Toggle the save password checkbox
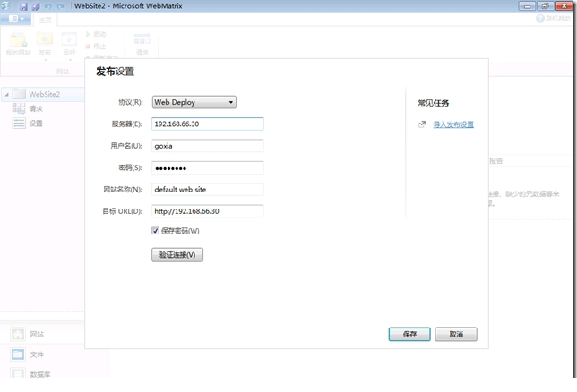 click(x=155, y=231)
